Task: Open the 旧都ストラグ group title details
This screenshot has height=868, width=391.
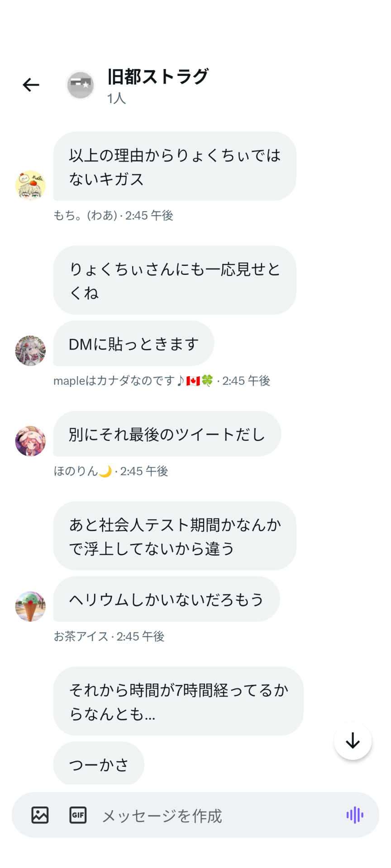Action: (157, 76)
